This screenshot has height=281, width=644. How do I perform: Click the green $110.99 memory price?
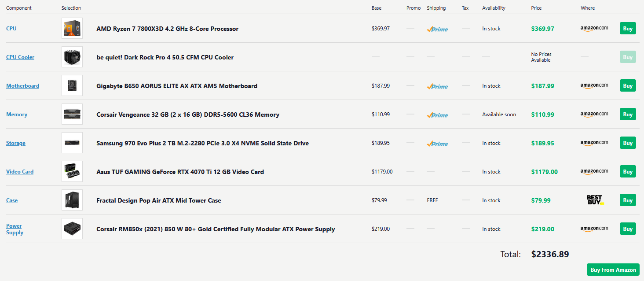pyautogui.click(x=543, y=115)
